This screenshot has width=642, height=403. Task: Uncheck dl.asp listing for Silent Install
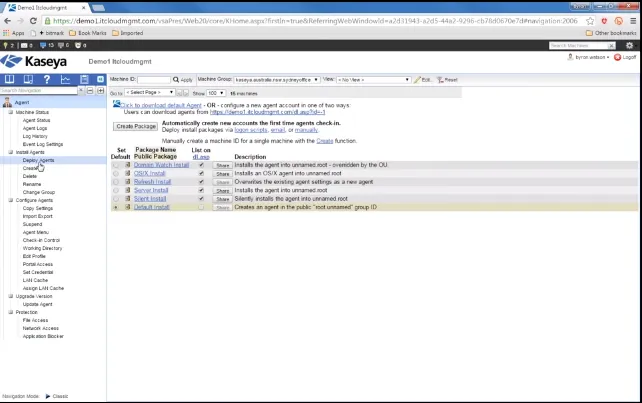pos(201,199)
